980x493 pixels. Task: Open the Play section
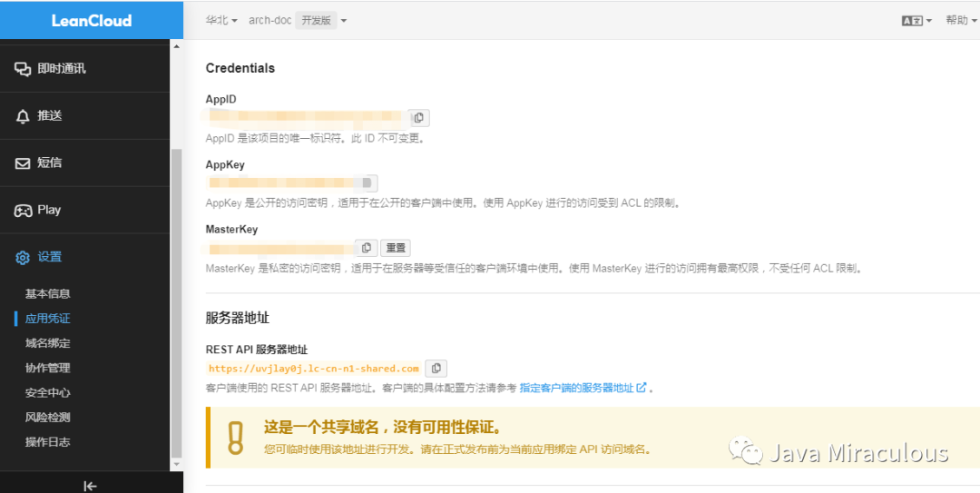[85, 210]
